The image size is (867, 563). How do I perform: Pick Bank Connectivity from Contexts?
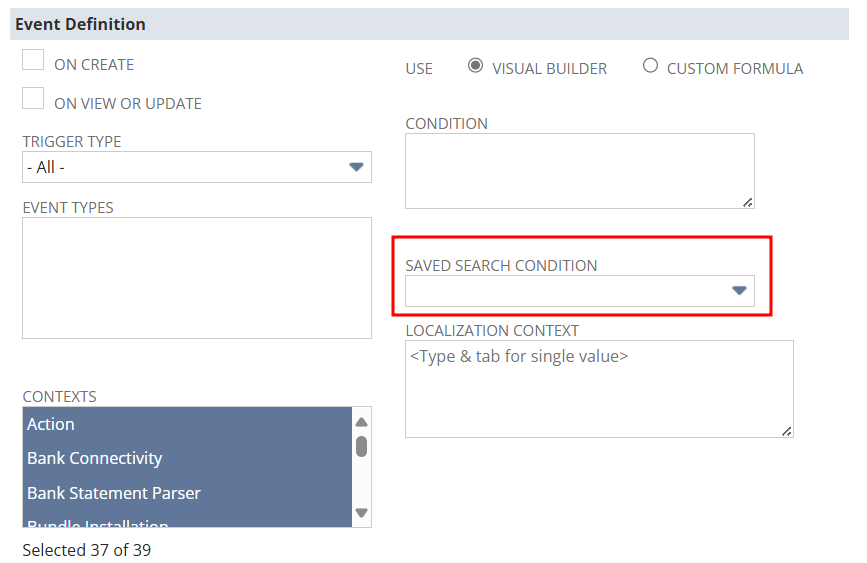tap(186, 458)
